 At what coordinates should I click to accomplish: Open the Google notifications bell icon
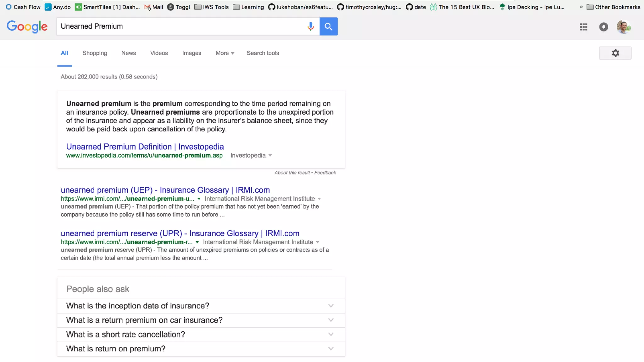[x=603, y=27]
